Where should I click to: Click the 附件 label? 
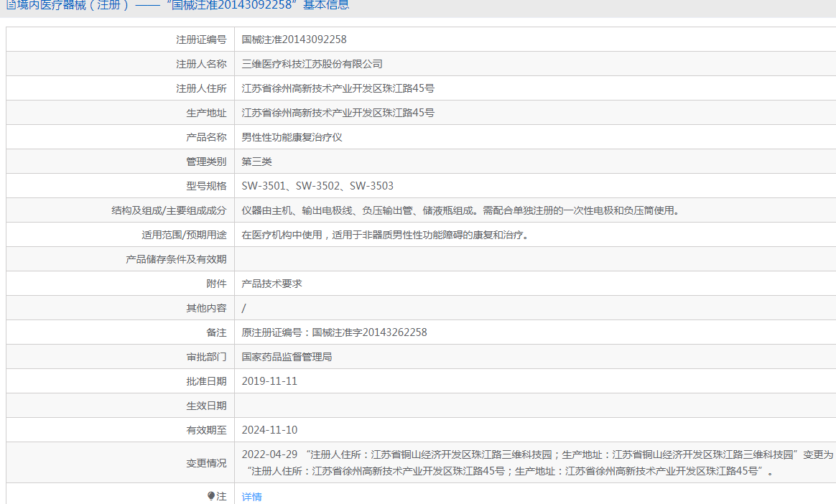[216, 284]
